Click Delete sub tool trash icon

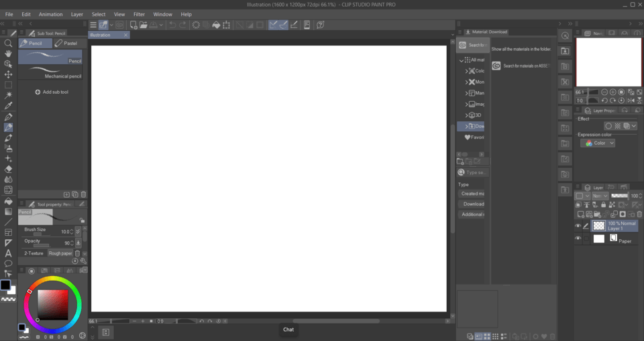(83, 194)
